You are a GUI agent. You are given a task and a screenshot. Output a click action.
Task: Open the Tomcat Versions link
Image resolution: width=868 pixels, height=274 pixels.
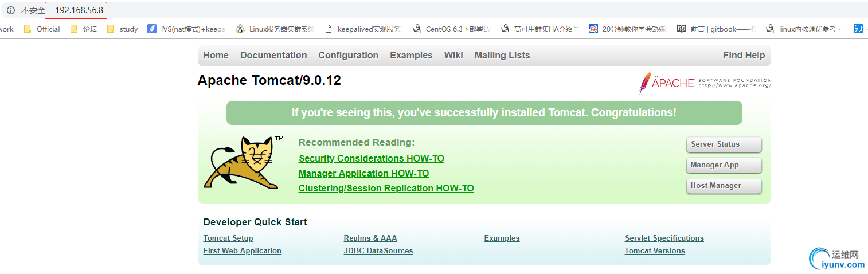tap(655, 251)
